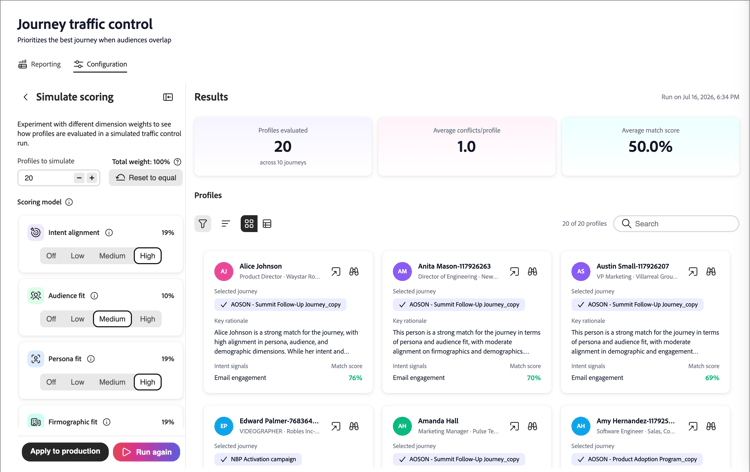Click Apply to production button

click(x=65, y=451)
